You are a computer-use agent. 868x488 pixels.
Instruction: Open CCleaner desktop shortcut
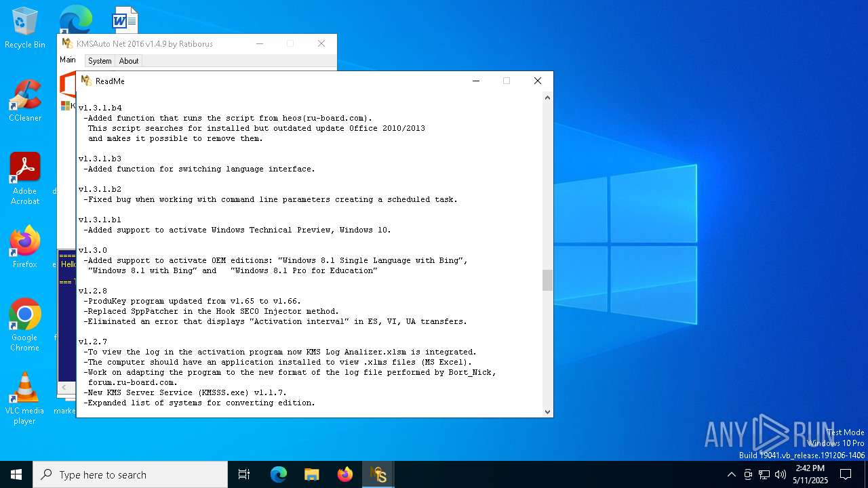click(x=25, y=101)
